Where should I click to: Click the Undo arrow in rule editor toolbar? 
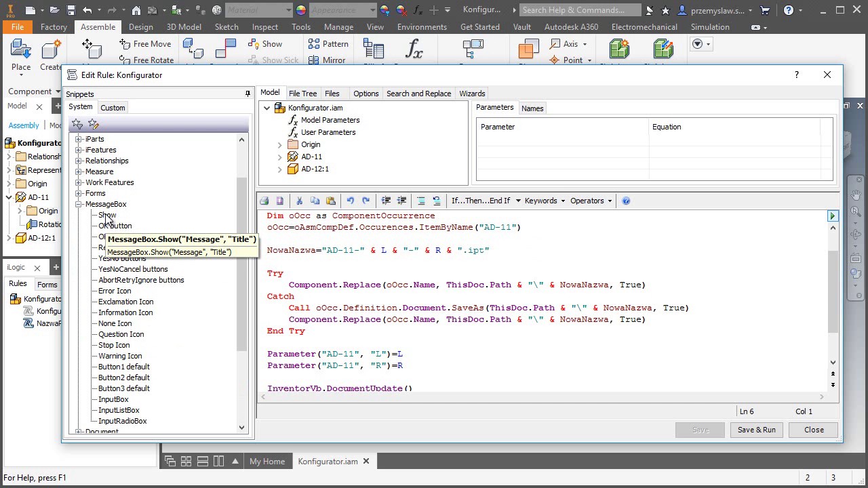pyautogui.click(x=350, y=201)
